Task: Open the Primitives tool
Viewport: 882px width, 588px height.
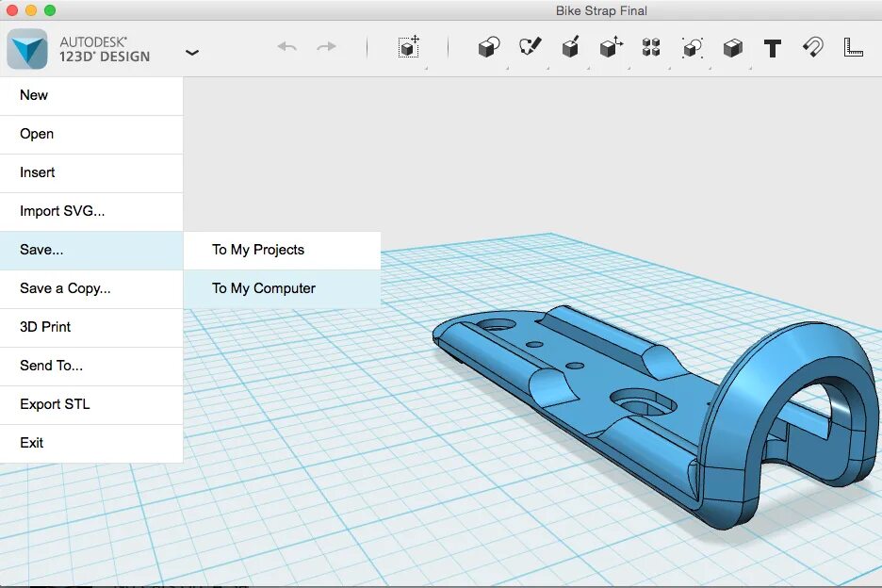Action: (x=489, y=48)
